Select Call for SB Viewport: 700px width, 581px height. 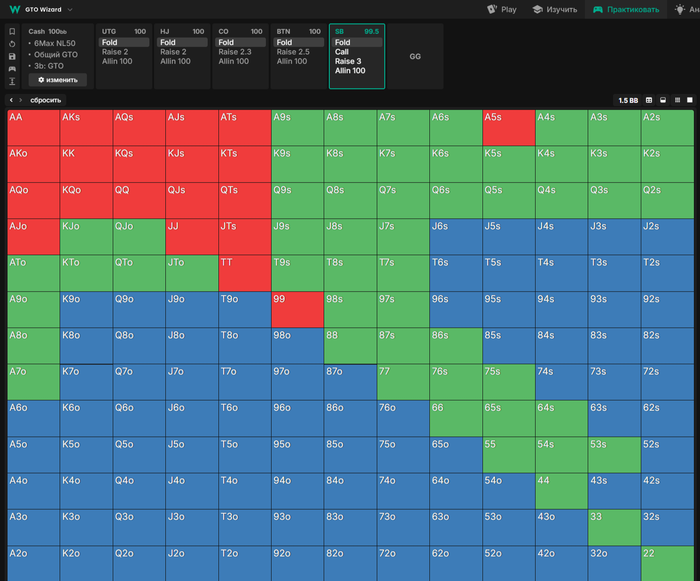(x=342, y=52)
